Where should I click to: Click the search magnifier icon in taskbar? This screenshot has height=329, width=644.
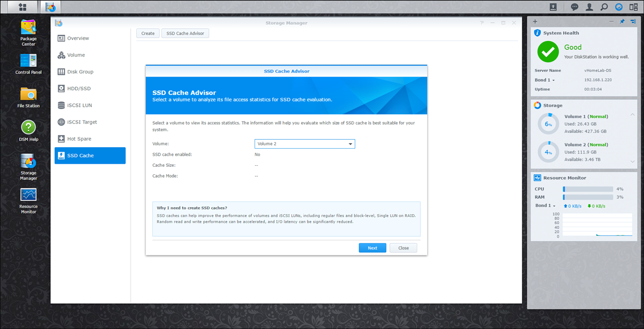pyautogui.click(x=604, y=7)
